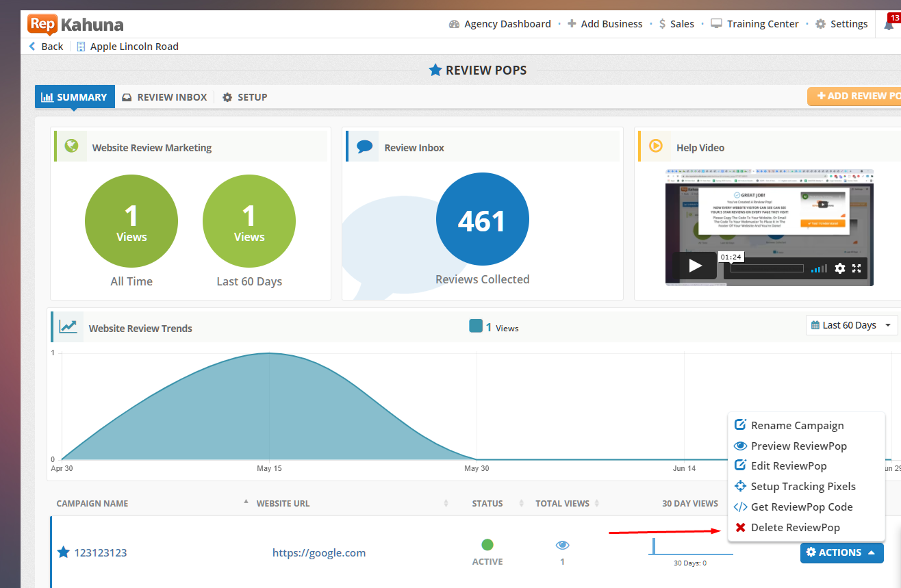This screenshot has width=901, height=588.
Task: Click the green Active status indicator
Action: [x=487, y=545]
